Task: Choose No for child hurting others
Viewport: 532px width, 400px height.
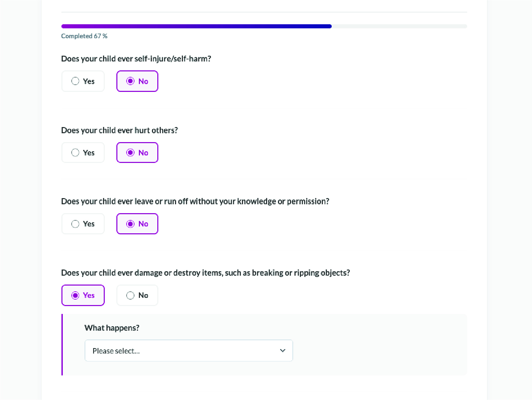Action: click(137, 153)
